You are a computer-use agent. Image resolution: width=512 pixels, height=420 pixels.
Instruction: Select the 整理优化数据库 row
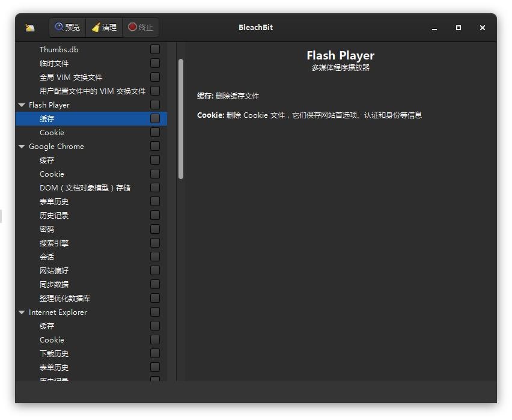click(x=91, y=299)
